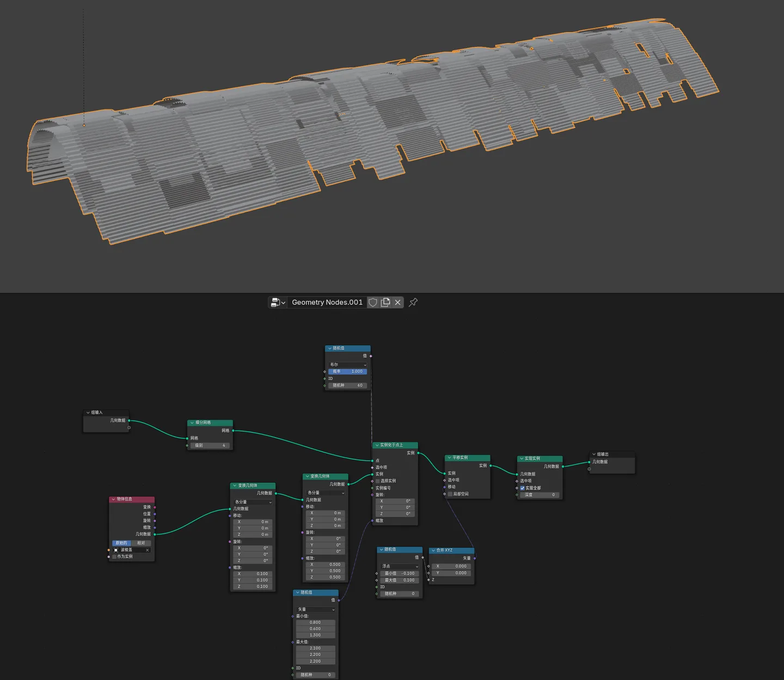Click the 波棱盖 object icon in selector
784x680 pixels.
[116, 550]
